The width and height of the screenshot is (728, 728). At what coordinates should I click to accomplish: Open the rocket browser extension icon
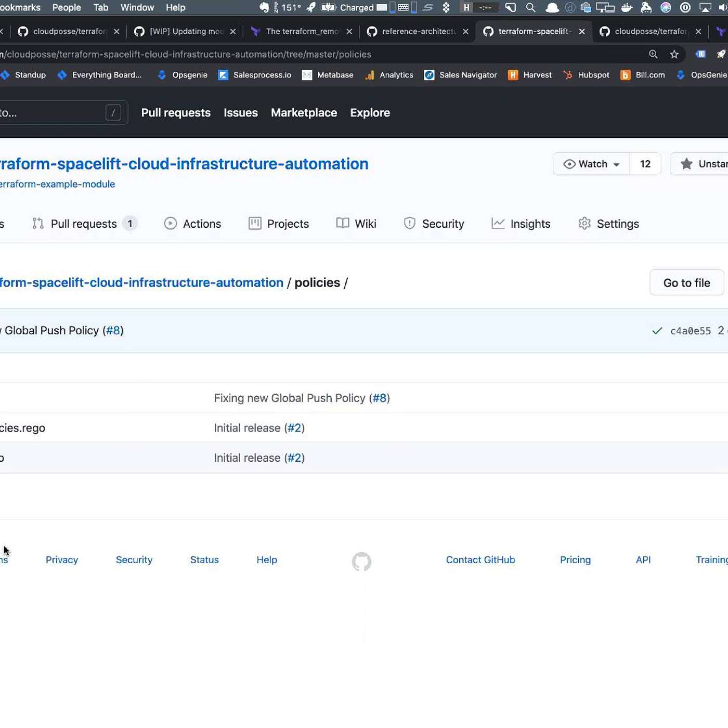(721, 54)
